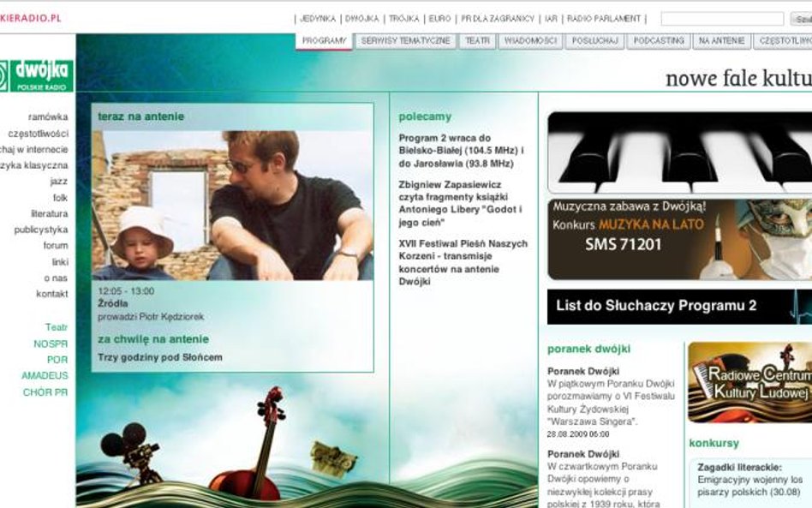Open the AMADEUS sidebar link

click(45, 375)
